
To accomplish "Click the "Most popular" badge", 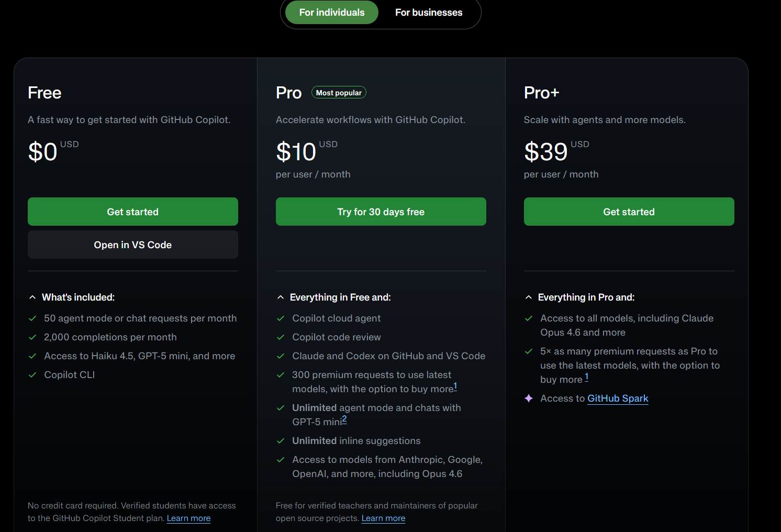I will pos(339,92).
